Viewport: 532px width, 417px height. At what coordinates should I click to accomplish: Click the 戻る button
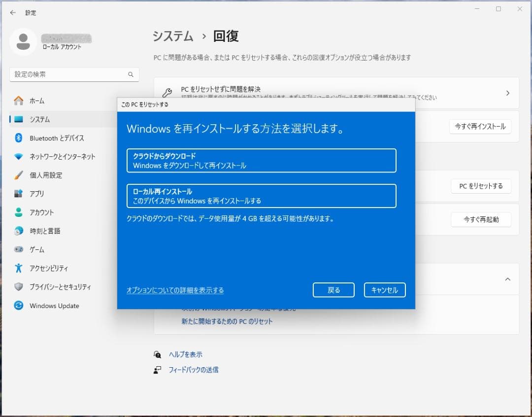333,290
